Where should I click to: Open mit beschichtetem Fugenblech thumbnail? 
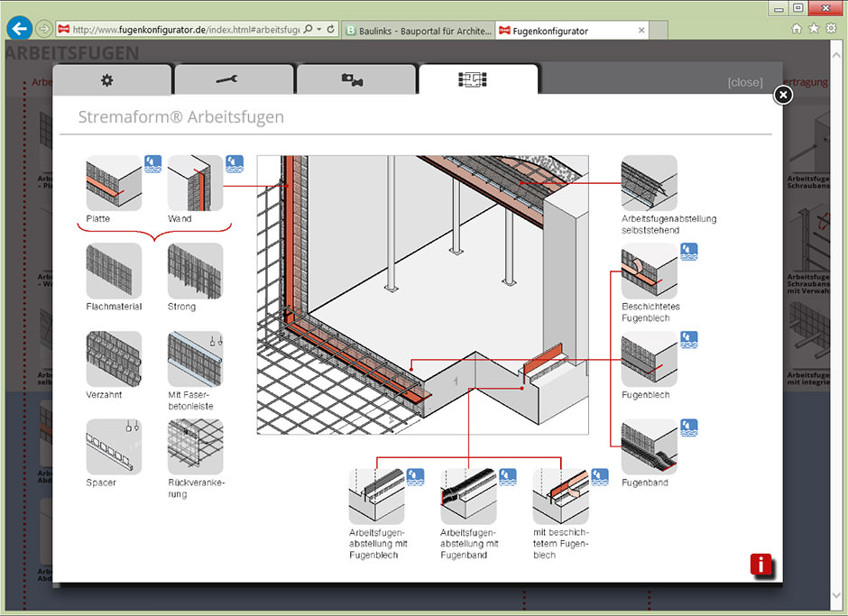pos(561,496)
